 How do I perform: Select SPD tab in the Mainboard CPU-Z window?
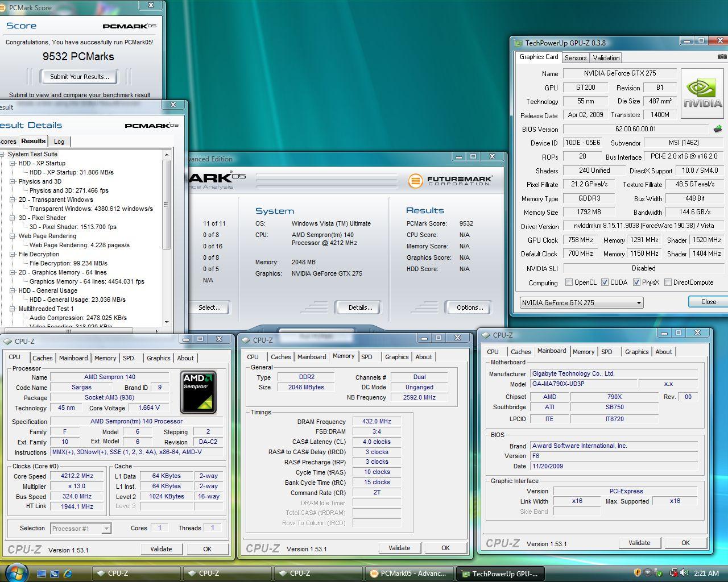coord(607,352)
